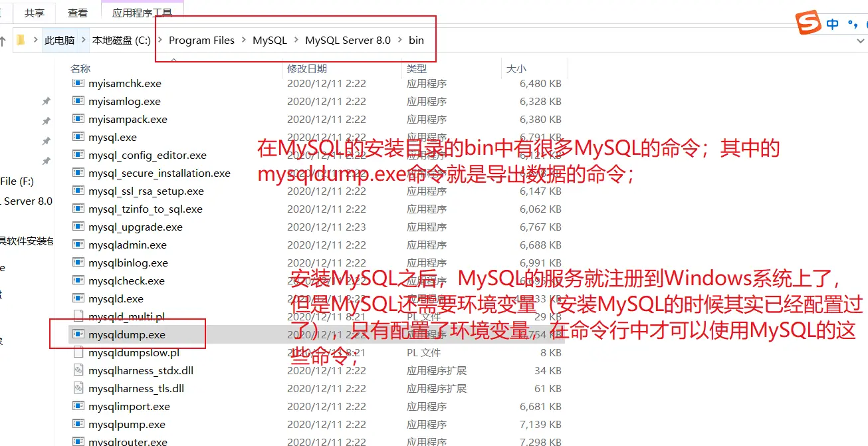Click the bin breadcrumb segment
This screenshot has height=446, width=868.
click(416, 40)
